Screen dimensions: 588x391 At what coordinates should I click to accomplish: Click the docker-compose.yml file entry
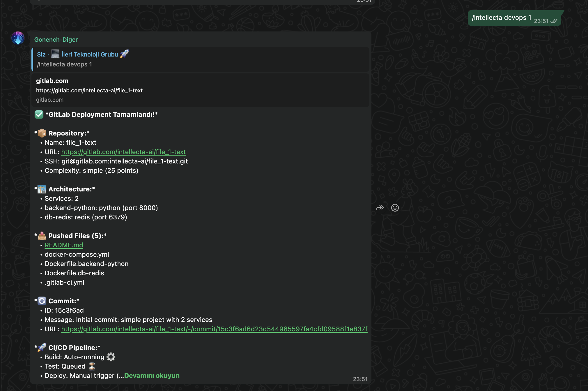(77, 254)
